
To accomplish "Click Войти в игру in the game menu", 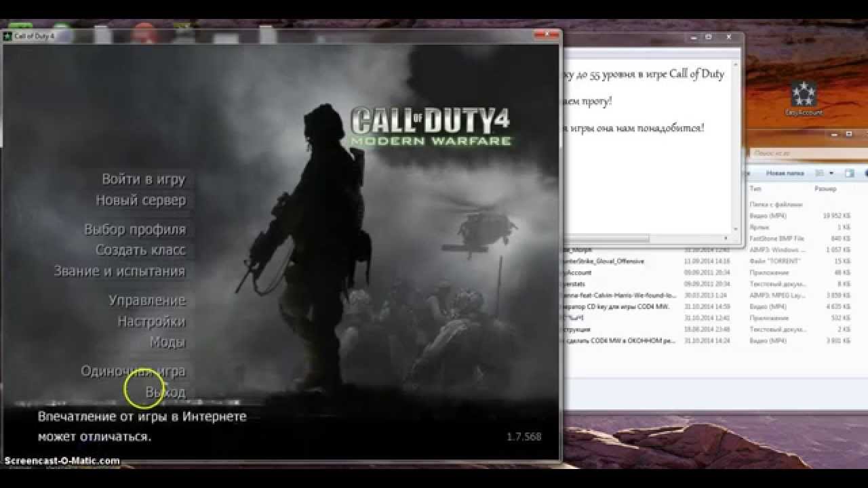I will click(x=143, y=179).
